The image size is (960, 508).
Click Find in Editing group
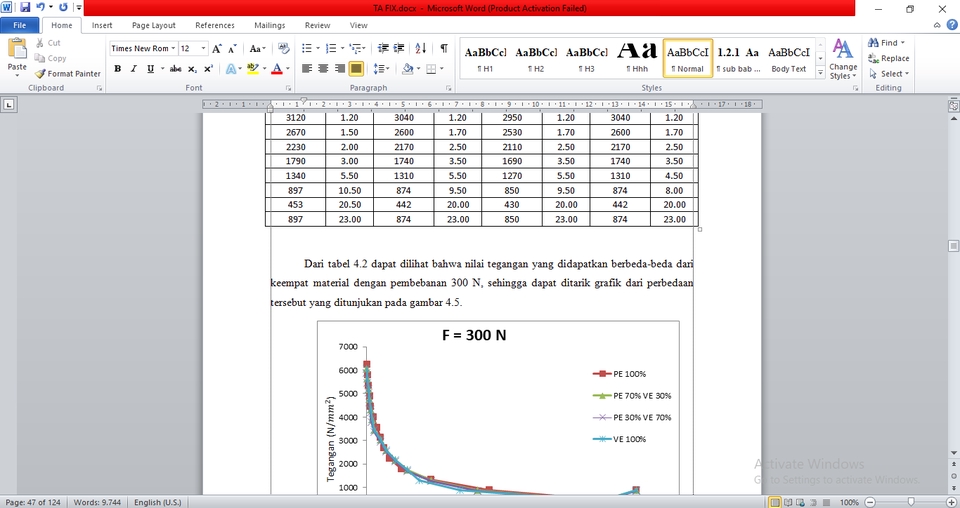point(886,43)
